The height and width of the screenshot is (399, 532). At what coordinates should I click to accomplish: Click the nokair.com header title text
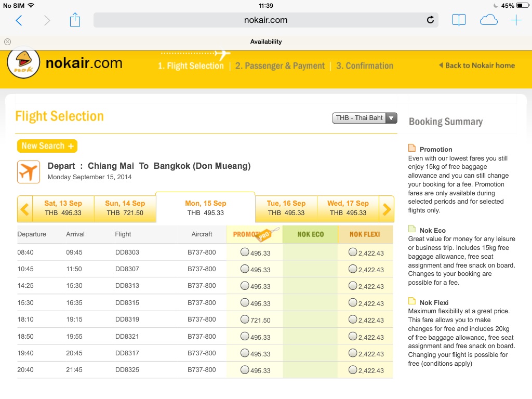[x=84, y=63]
